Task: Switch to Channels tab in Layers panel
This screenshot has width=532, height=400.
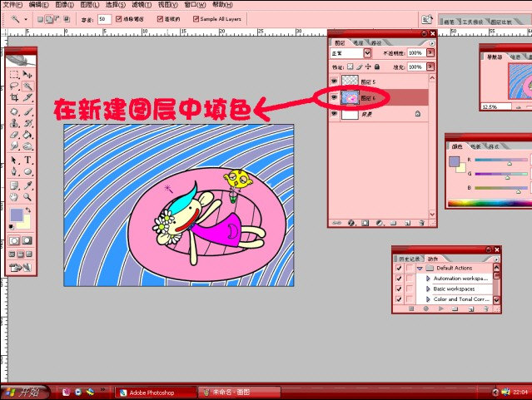Action: coord(358,43)
